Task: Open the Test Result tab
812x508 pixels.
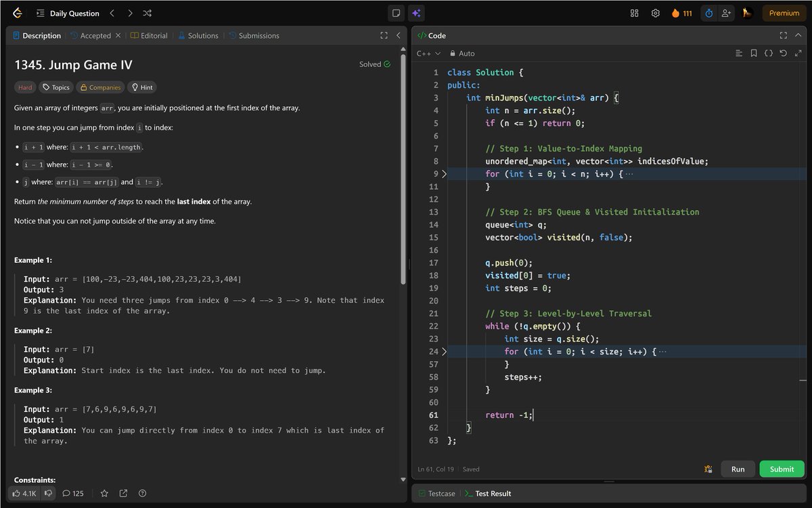Action: 488,493
